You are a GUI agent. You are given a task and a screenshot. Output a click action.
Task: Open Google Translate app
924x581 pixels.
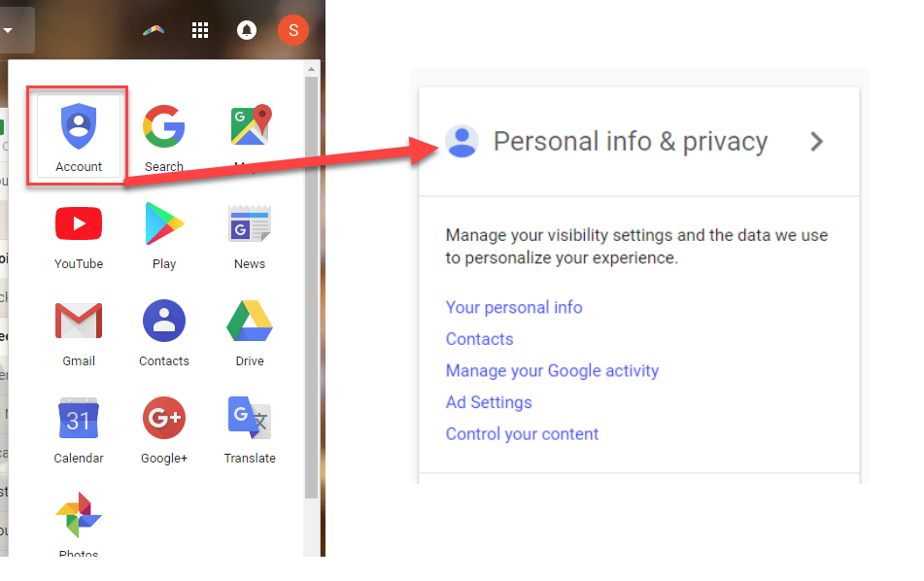click(250, 430)
